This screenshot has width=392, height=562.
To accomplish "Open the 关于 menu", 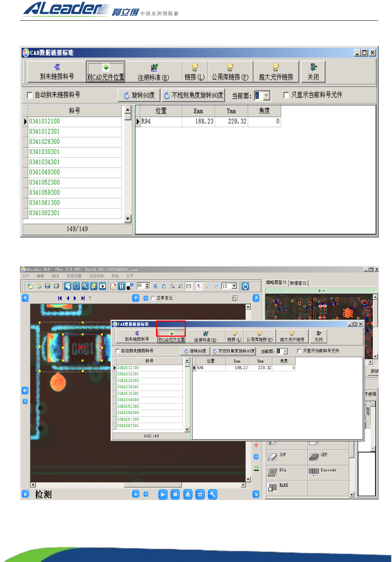I will click(130, 276).
